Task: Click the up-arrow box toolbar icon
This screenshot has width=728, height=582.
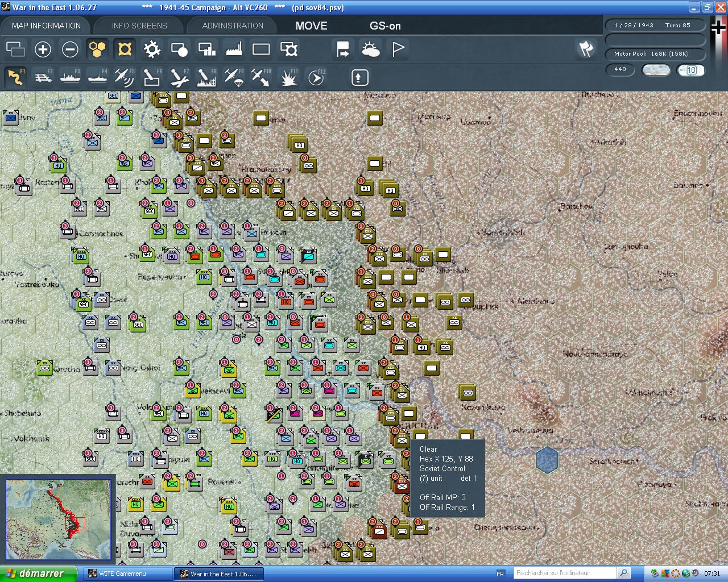Action: tap(359, 77)
